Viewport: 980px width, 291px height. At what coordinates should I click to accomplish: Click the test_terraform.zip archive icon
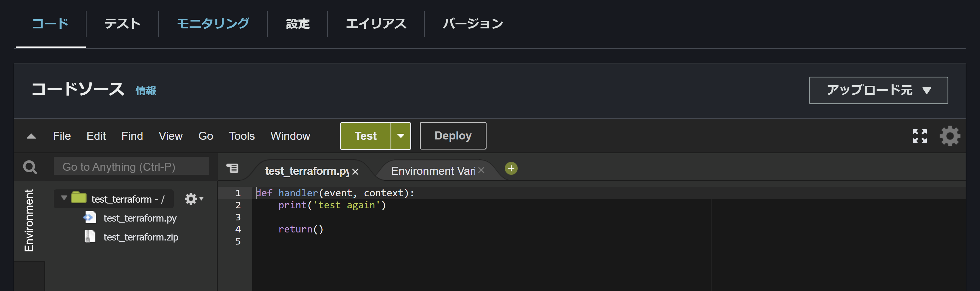[90, 237]
